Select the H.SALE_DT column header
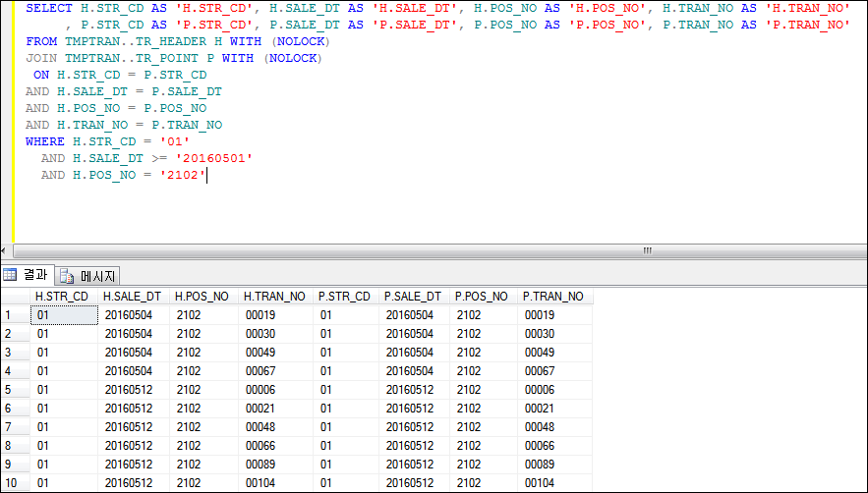Image resolution: width=868 pixels, height=493 pixels. pyautogui.click(x=133, y=297)
